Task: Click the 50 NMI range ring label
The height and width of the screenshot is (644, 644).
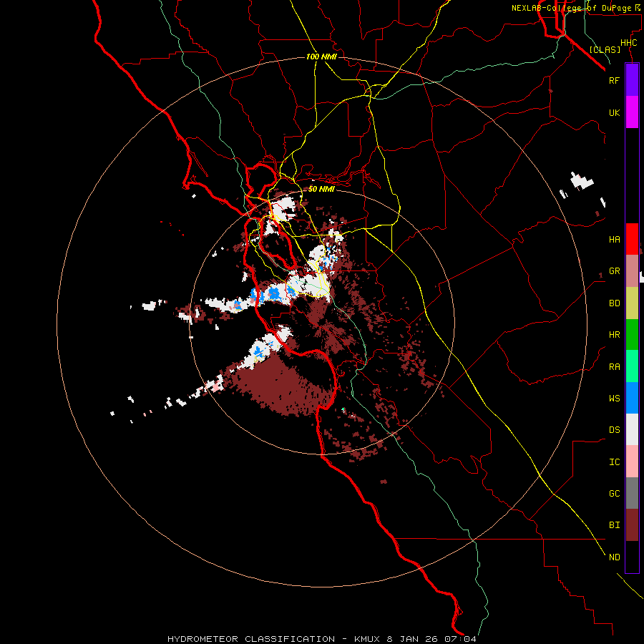Action: click(321, 189)
